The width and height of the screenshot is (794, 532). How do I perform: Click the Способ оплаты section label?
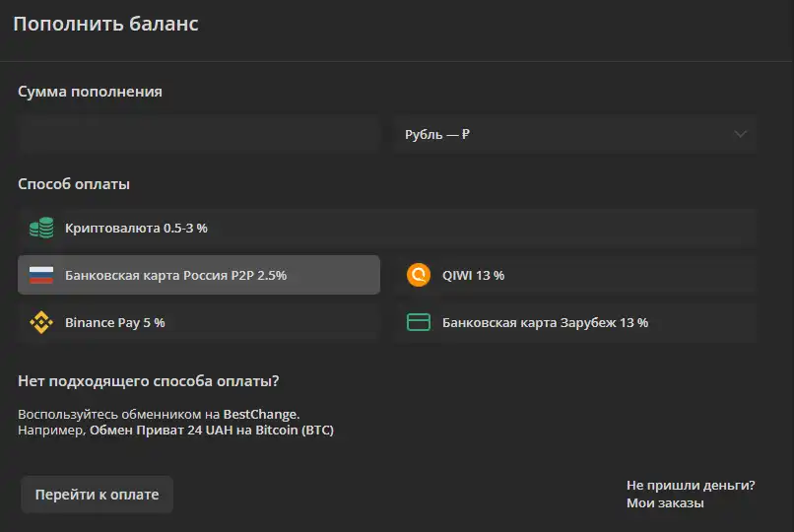74,184
